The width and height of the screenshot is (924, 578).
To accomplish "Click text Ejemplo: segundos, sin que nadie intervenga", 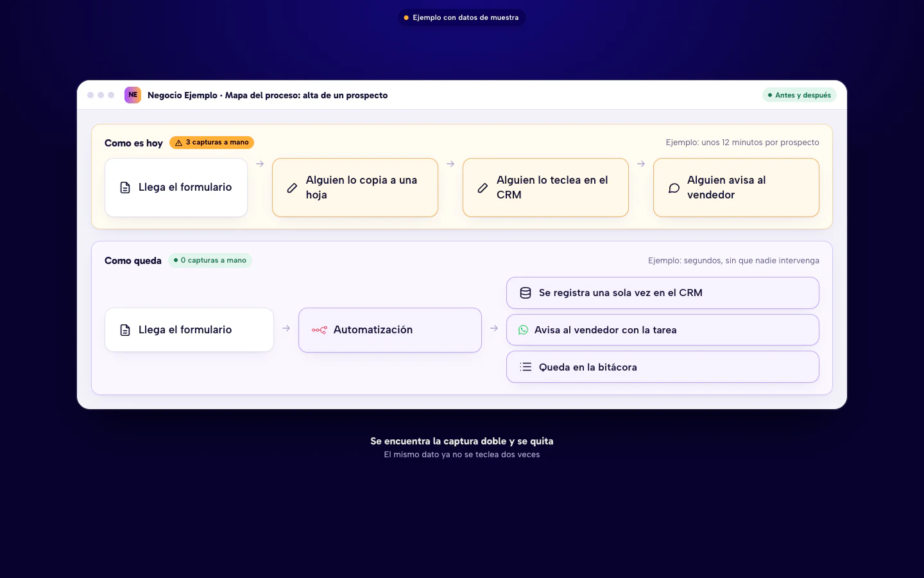I will tap(733, 261).
